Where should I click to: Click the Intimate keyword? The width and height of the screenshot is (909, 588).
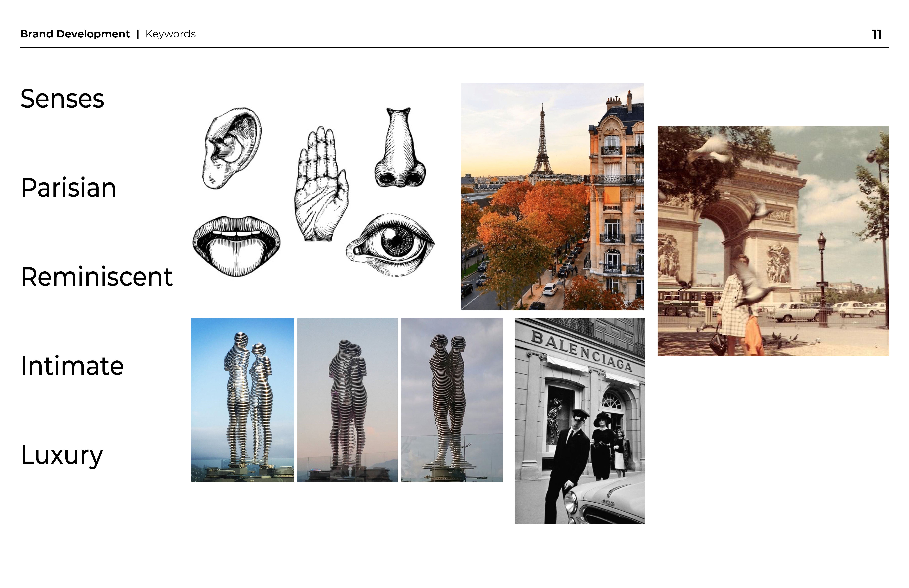(72, 366)
